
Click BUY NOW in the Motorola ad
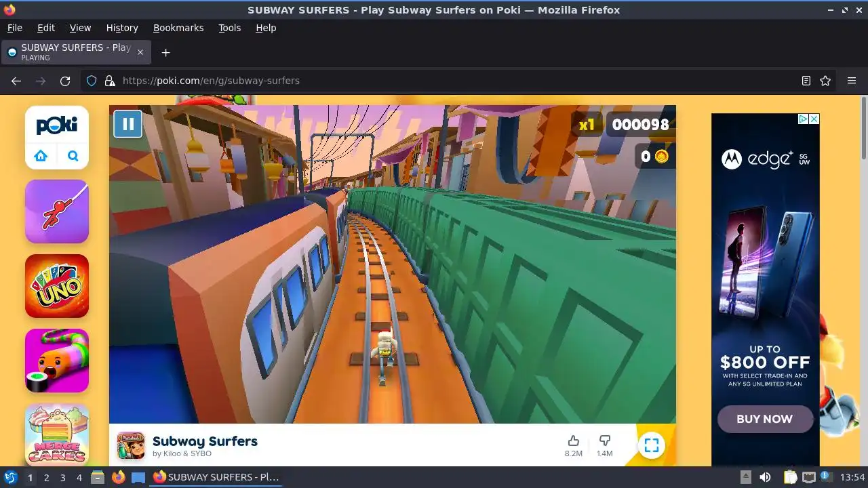coord(765,419)
